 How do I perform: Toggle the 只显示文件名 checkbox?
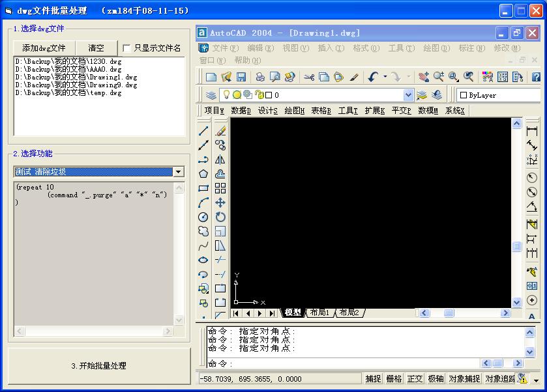click(126, 48)
